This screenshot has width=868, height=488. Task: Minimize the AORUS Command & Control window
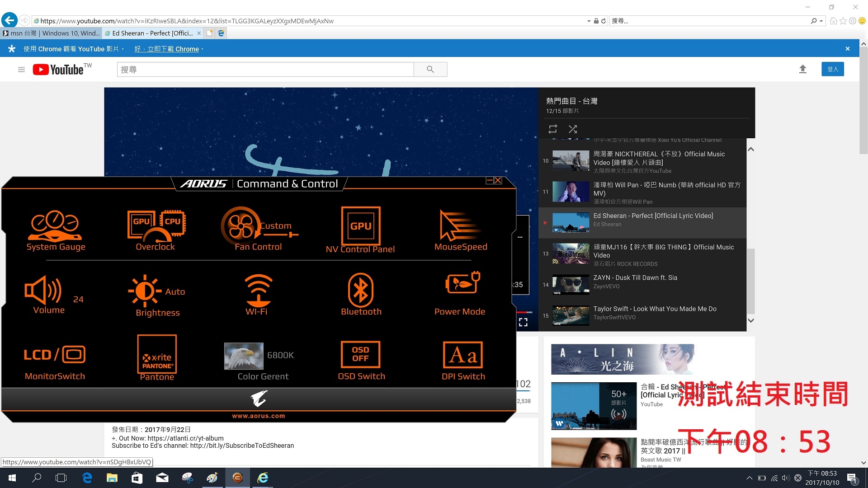[x=490, y=180]
